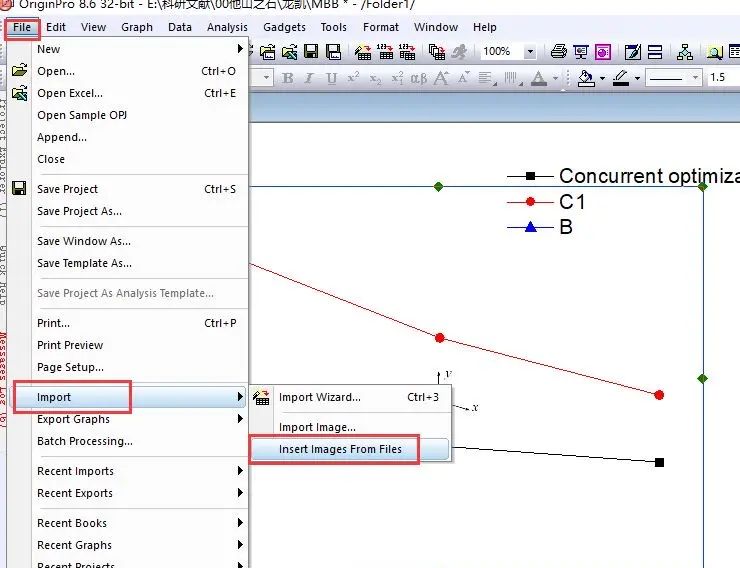This screenshot has width=740, height=568.
Task: Select Print Preview
Action: [140, 345]
